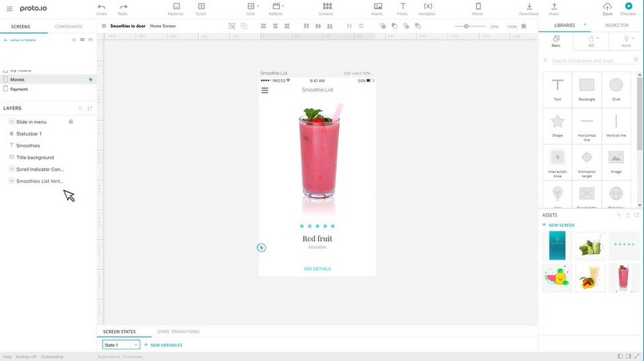Tick the checkbox beside Movies screen
Viewport: 644px width, 361px height.
click(5, 79)
